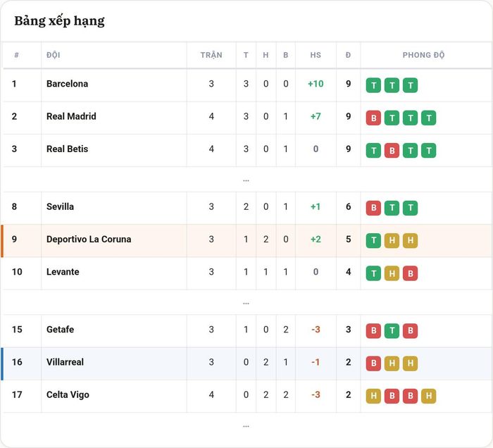Click the PHONG ĐỘ column header
Viewport: 493px width, 448px height.
pos(423,55)
